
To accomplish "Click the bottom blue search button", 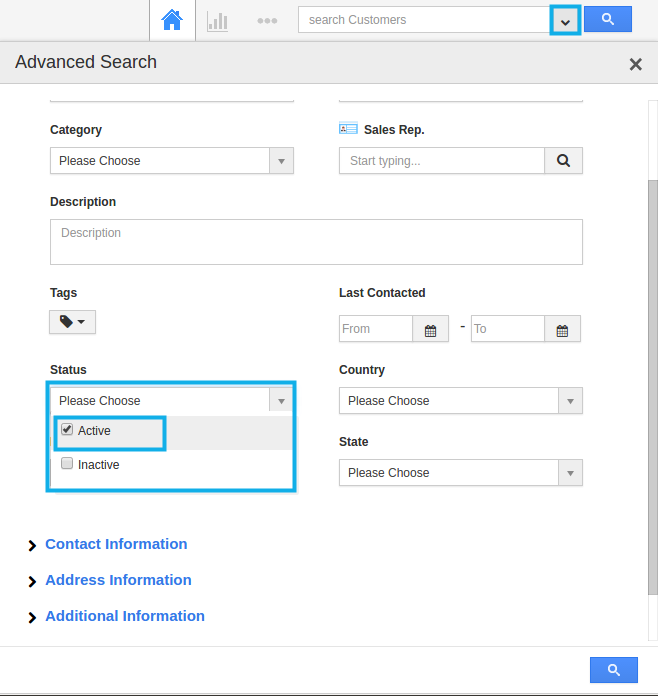I will coord(614,670).
